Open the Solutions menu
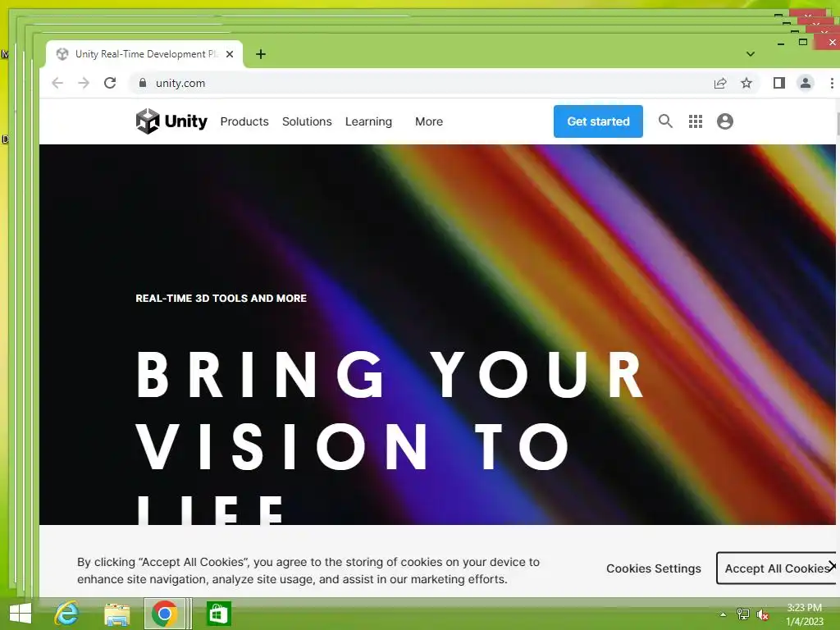 click(x=307, y=121)
